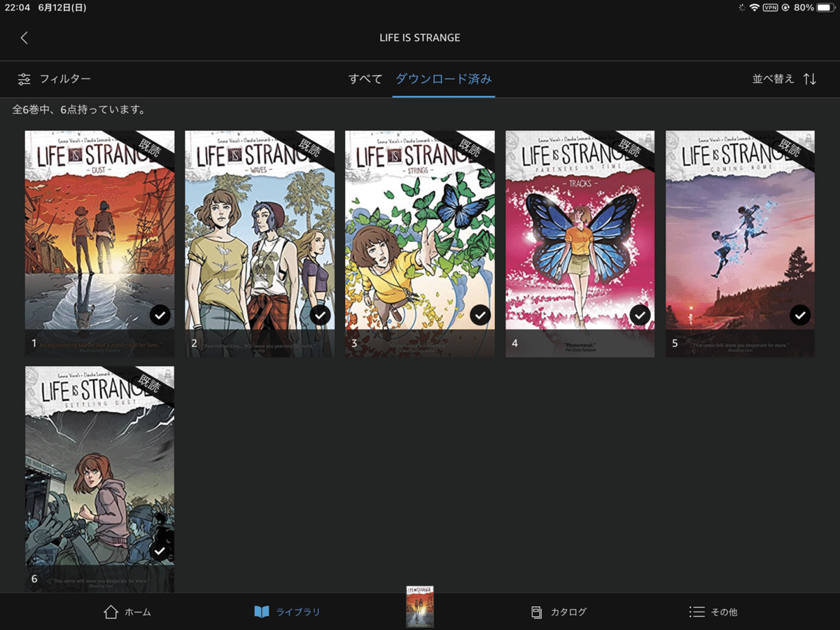Viewport: 840px width, 630px height.
Task: Tap the LIFE IS STRANGE header title
Action: coord(420,38)
